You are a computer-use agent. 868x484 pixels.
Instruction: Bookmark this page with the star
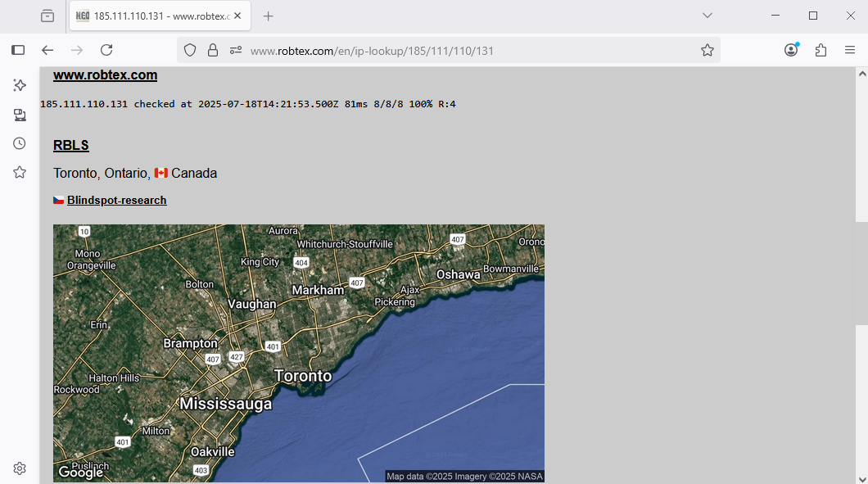tap(708, 50)
